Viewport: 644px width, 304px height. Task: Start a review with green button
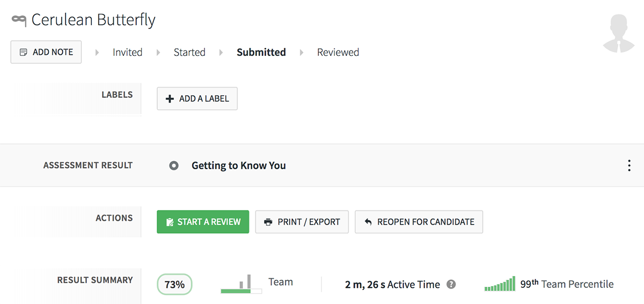click(203, 222)
